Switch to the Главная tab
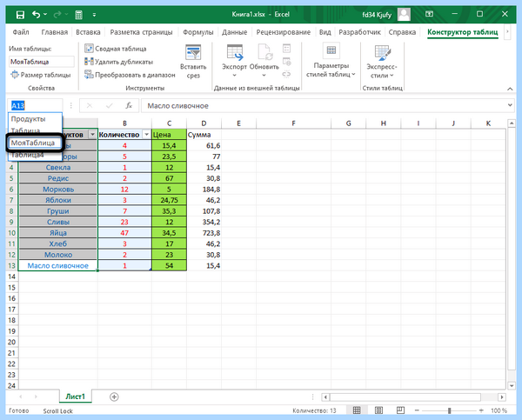 tap(54, 32)
